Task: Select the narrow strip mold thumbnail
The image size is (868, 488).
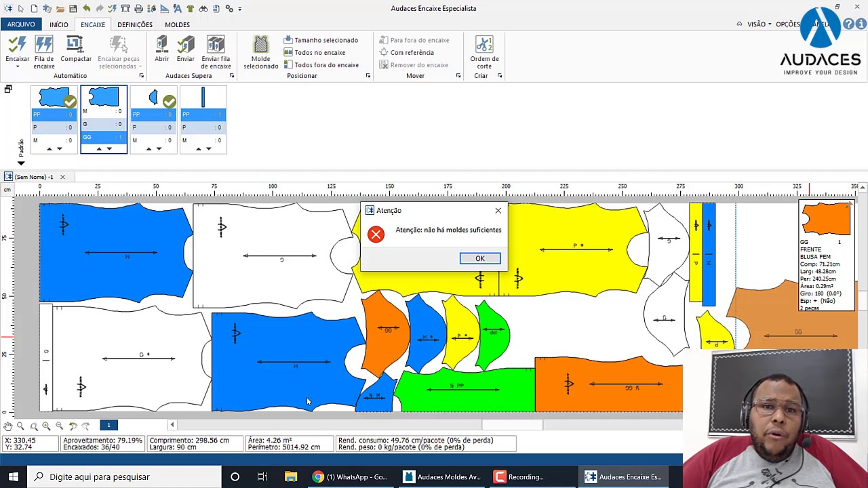Action: (203, 98)
